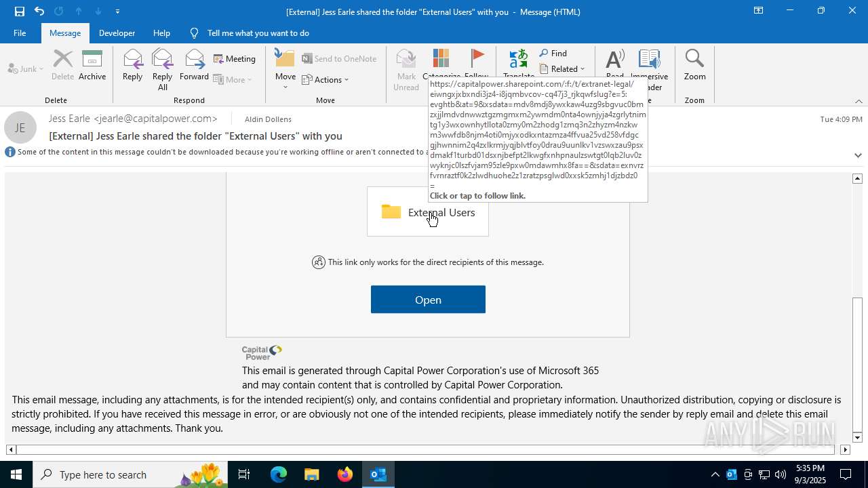
Task: Open Ribbon Display Options in the title bar
Action: (758, 11)
